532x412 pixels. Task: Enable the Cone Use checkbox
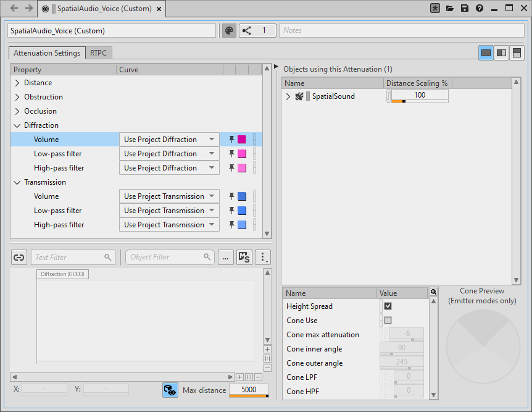[x=388, y=321]
